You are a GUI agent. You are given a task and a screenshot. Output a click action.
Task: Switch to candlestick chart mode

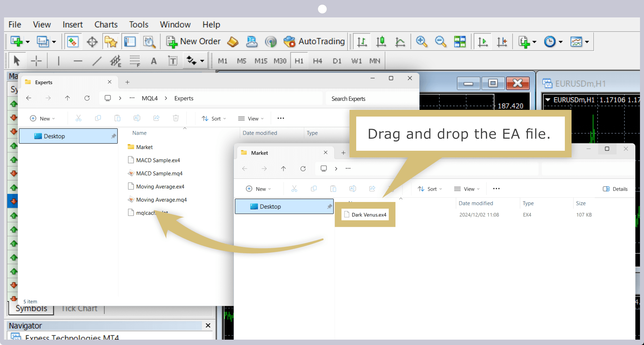[381, 42]
